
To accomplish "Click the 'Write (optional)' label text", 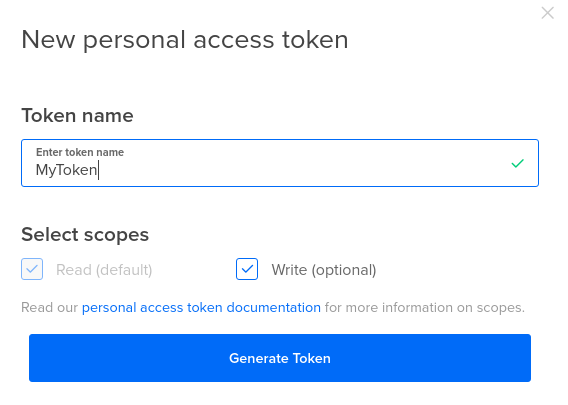I will (324, 270).
